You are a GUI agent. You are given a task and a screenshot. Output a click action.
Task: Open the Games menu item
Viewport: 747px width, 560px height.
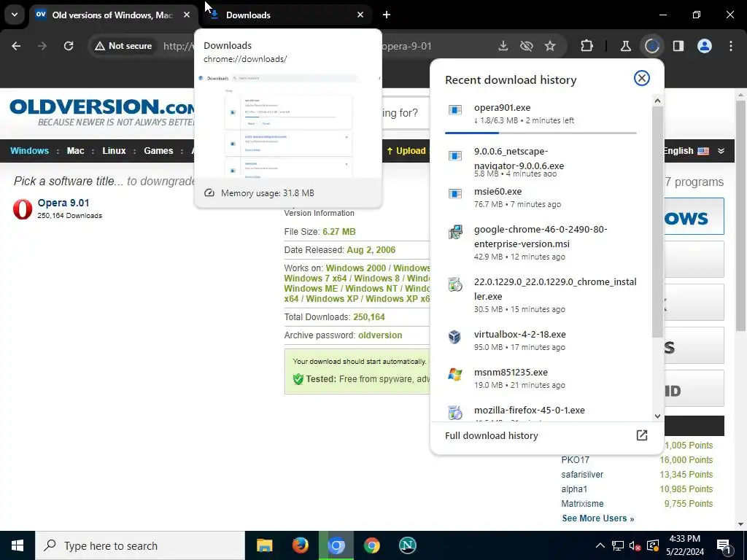(158, 151)
